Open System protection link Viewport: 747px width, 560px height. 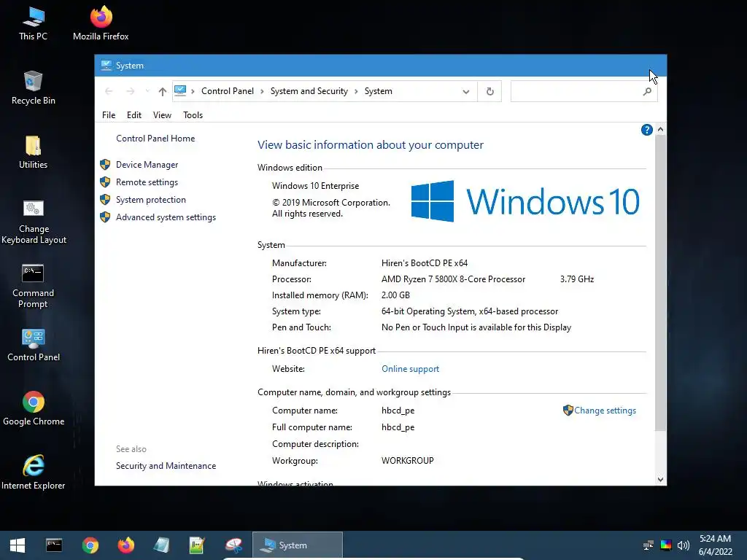pos(150,200)
